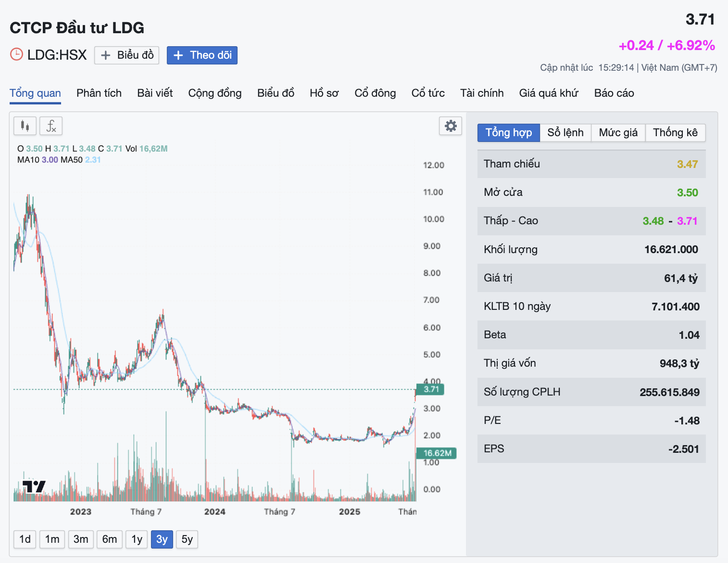Click the 3.71 price label on axis

click(431, 389)
